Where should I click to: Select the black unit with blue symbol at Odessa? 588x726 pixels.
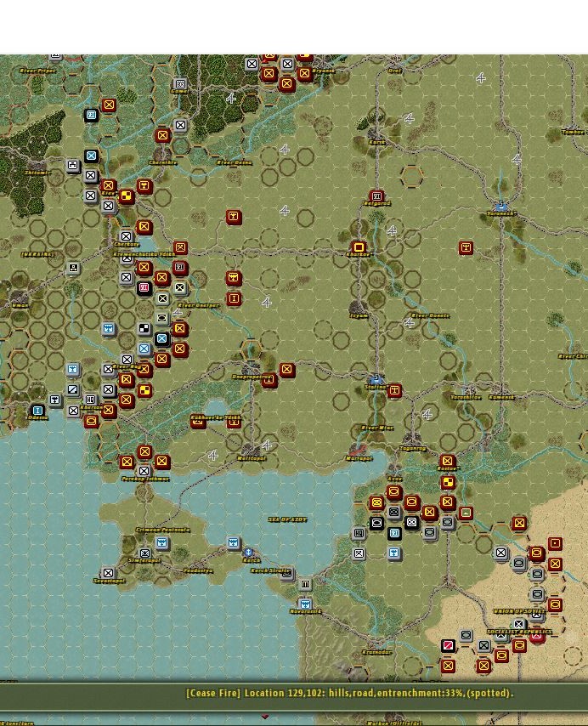click(37, 411)
